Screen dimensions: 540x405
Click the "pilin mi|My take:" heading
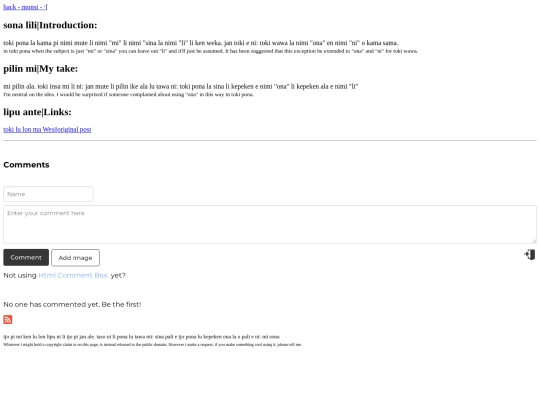point(41,69)
